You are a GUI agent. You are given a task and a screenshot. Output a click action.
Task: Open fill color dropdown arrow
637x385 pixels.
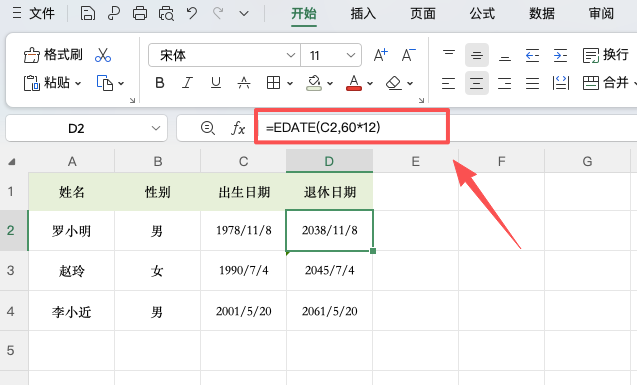coord(330,84)
